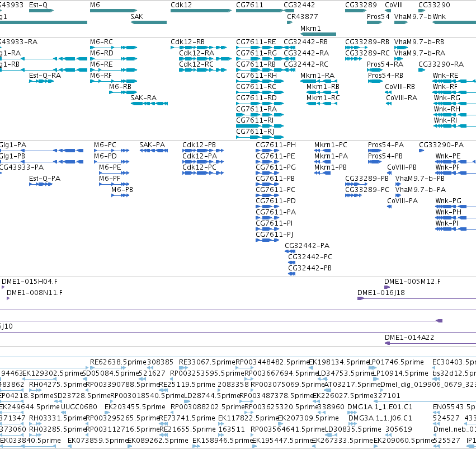Open the CG33289 gene label

pos(361,5)
